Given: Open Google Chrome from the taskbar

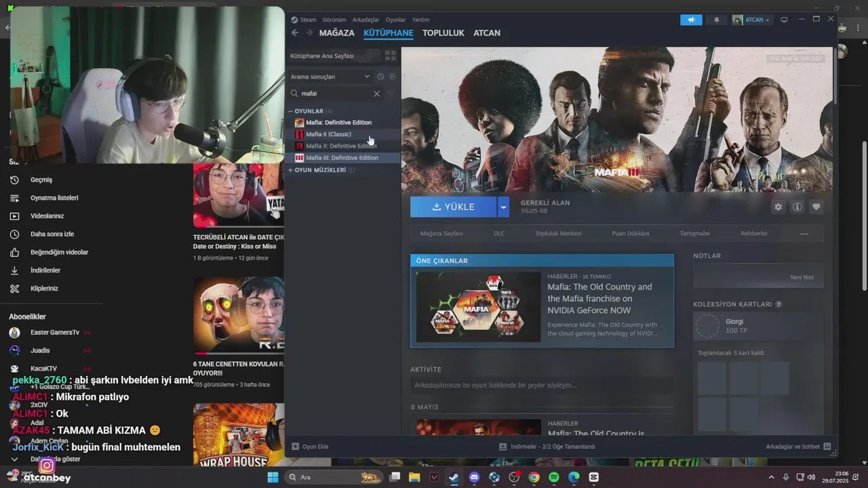Looking at the screenshot, I should pos(534,477).
